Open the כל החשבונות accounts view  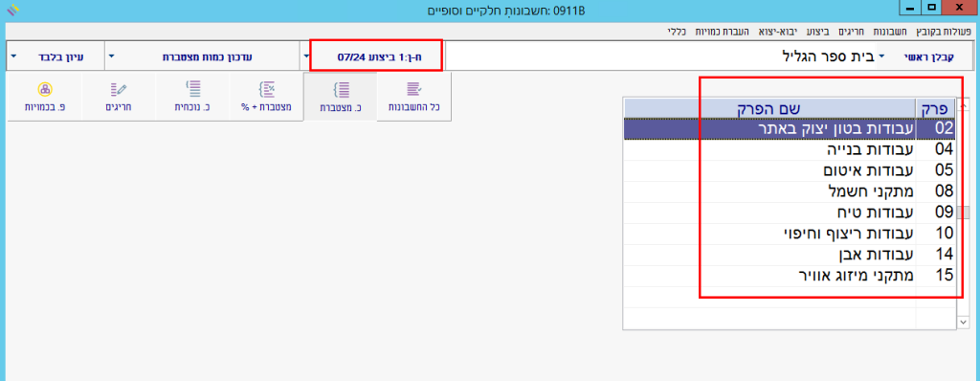[x=413, y=97]
